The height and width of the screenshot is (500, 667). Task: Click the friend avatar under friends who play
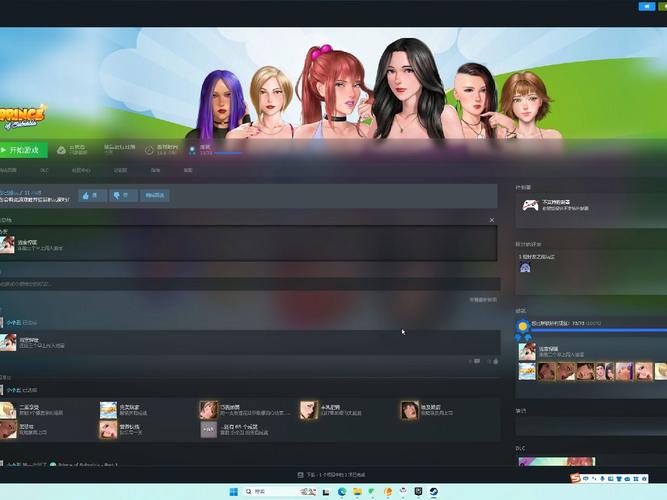(x=525, y=267)
